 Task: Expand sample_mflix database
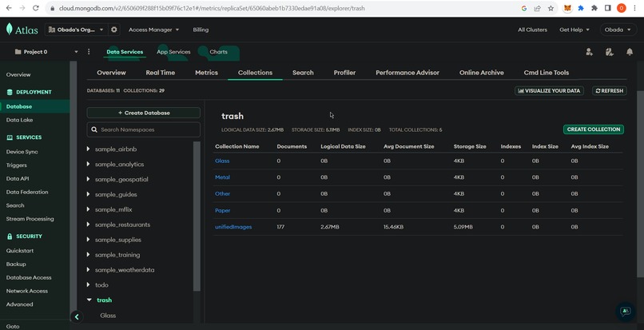pyautogui.click(x=88, y=209)
